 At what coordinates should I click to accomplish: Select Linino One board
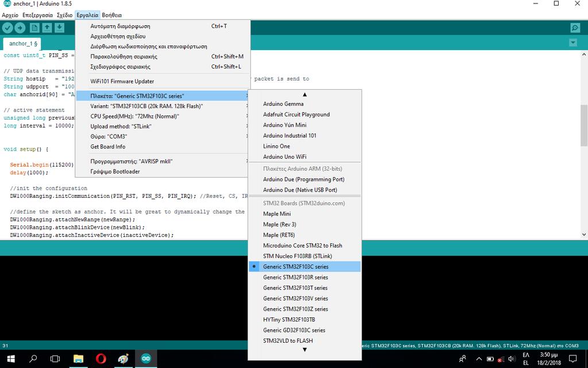click(x=304, y=145)
